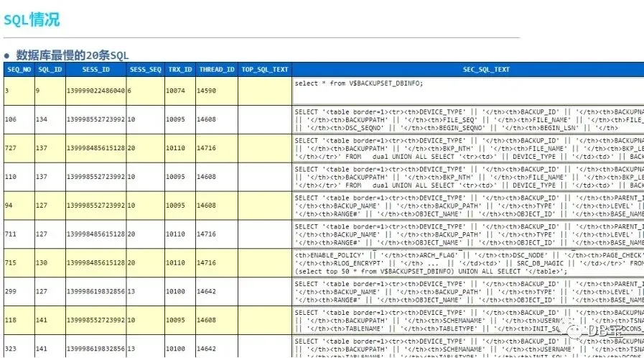The image size is (644, 358).
Task: Click SESS_SEQ value 6
Action: [146, 91]
